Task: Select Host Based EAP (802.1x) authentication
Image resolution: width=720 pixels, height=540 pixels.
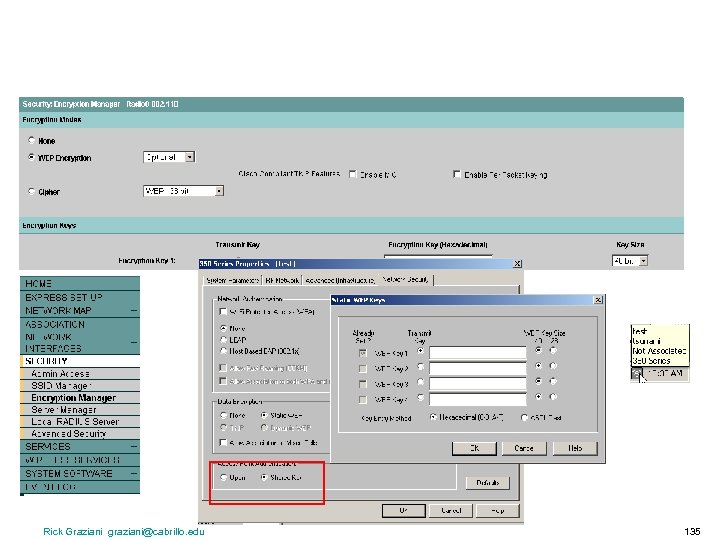Action: (x=224, y=351)
